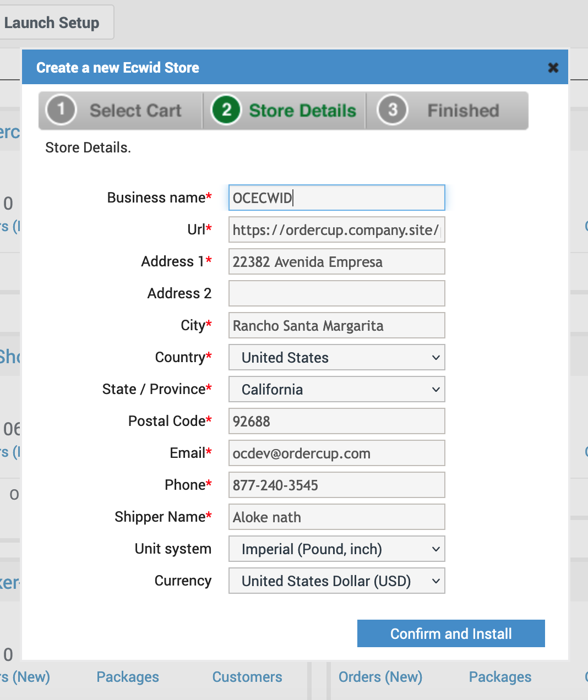Screen dimensions: 588x700
Task: Close the Create a new Ecwid Store dialog
Action: pos(553,68)
